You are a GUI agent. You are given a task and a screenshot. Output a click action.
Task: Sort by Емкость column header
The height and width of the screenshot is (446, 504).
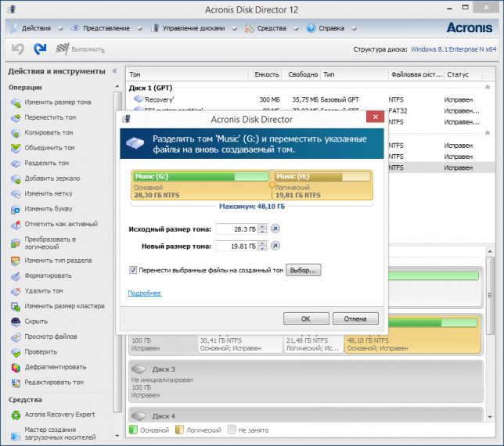click(x=266, y=74)
